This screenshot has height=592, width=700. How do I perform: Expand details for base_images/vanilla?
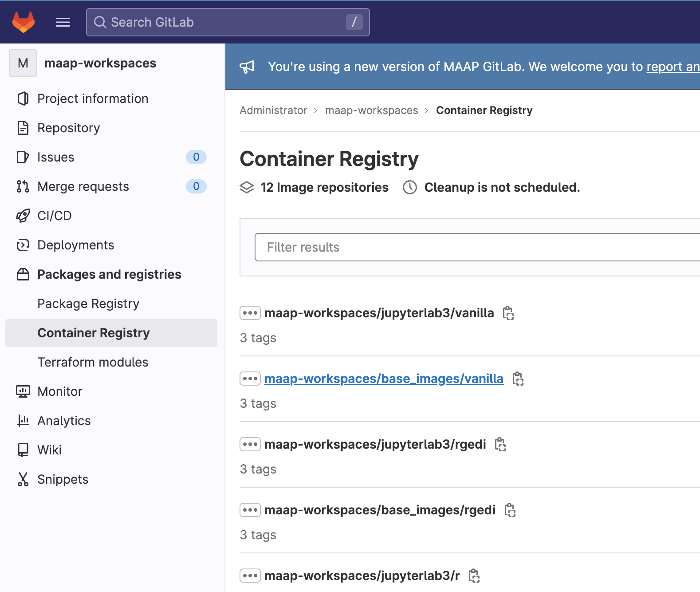pos(250,379)
